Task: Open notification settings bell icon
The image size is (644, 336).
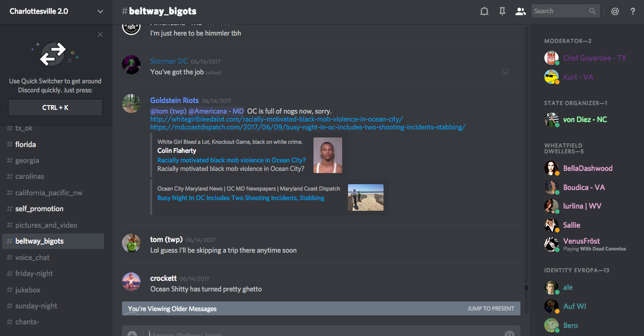Action: click(x=484, y=11)
